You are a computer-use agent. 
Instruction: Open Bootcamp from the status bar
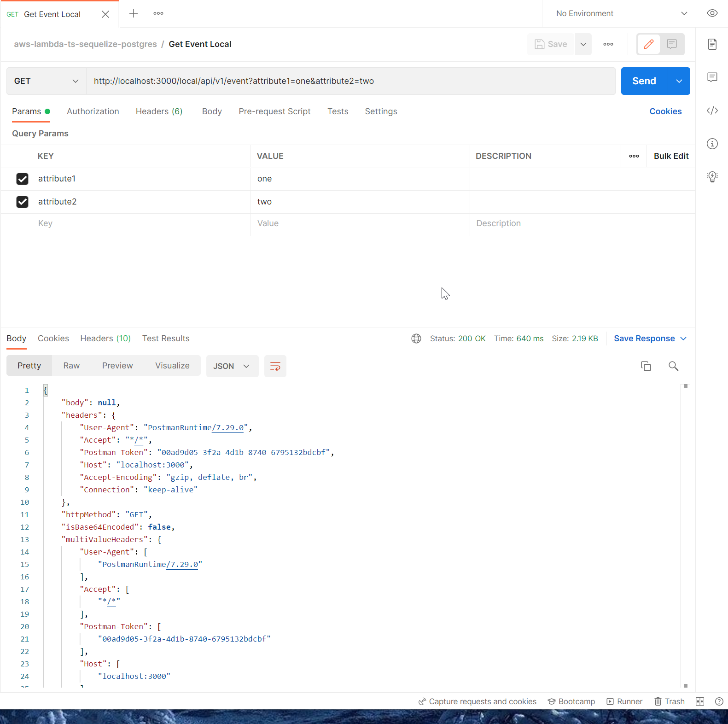[x=571, y=701]
